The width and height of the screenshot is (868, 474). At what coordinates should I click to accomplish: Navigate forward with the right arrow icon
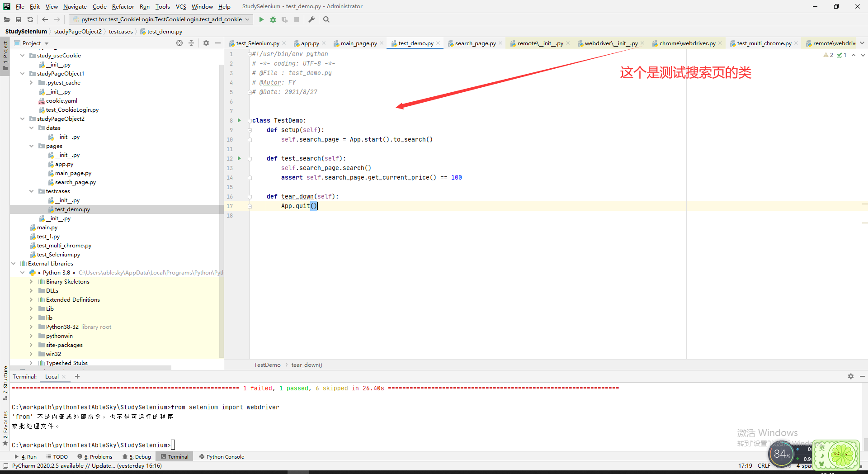[57, 19]
